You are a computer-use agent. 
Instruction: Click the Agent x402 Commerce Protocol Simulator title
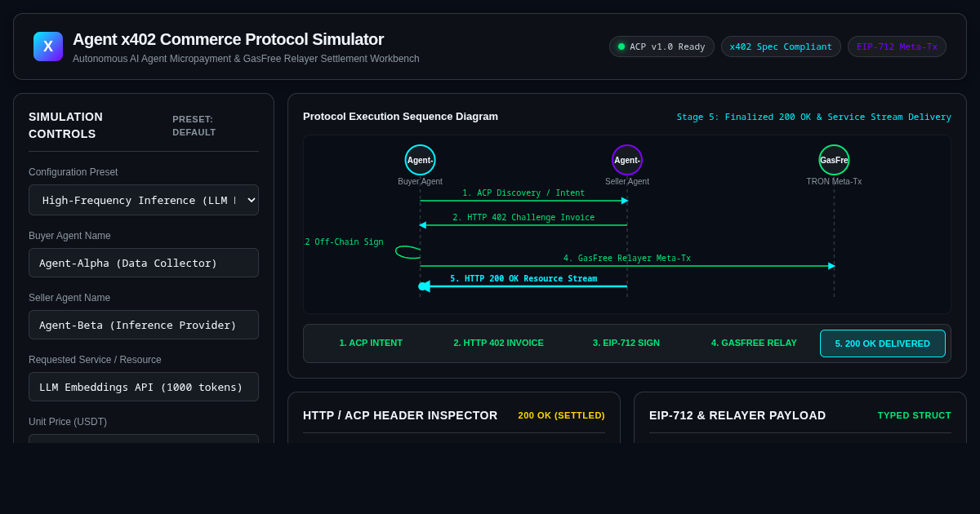tap(228, 39)
